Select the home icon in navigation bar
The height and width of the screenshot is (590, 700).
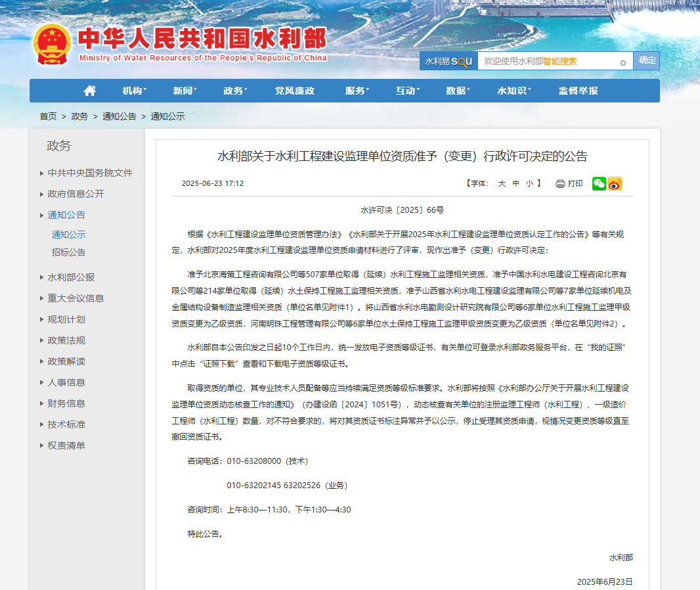coord(90,90)
